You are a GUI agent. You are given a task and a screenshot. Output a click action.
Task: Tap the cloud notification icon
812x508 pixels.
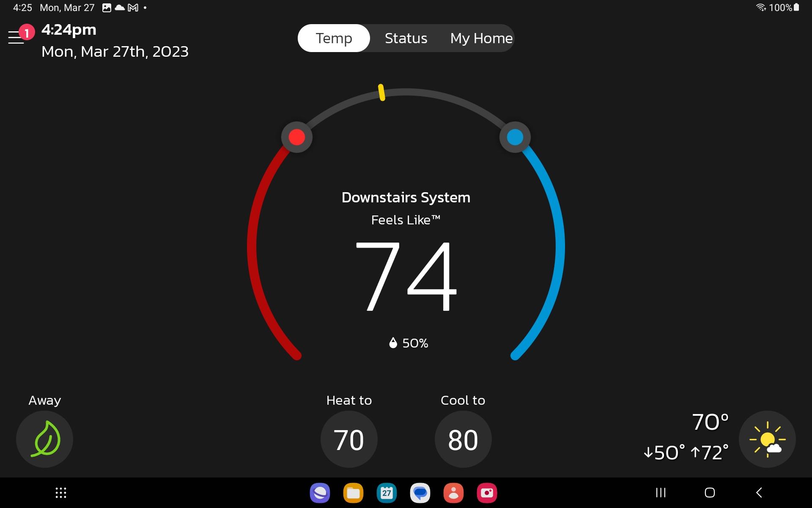point(120,8)
